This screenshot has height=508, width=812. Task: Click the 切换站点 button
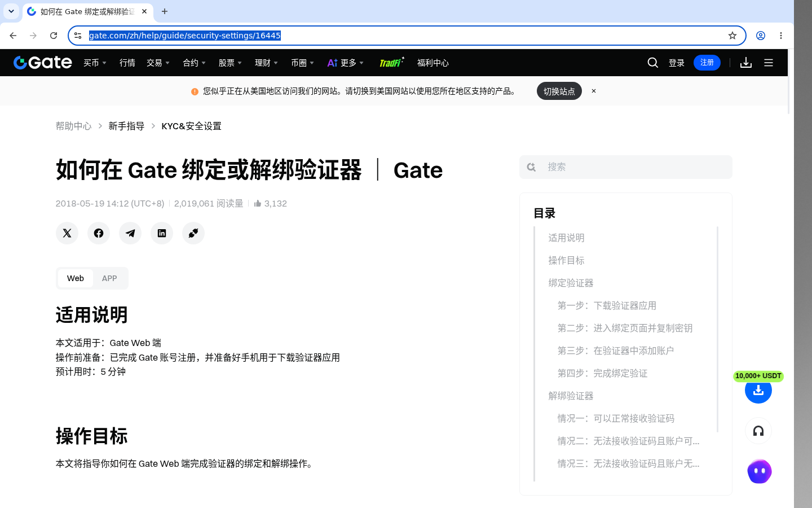pos(559,91)
